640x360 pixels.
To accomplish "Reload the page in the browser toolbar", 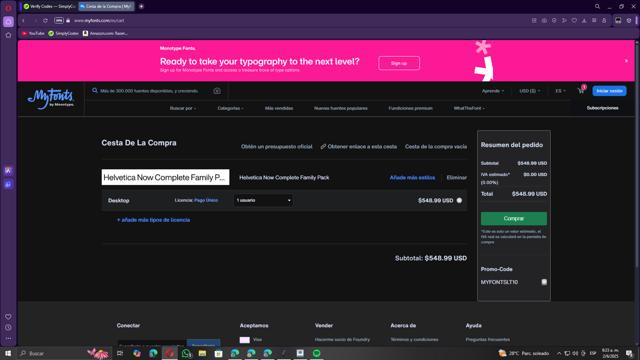I will coord(45,20).
